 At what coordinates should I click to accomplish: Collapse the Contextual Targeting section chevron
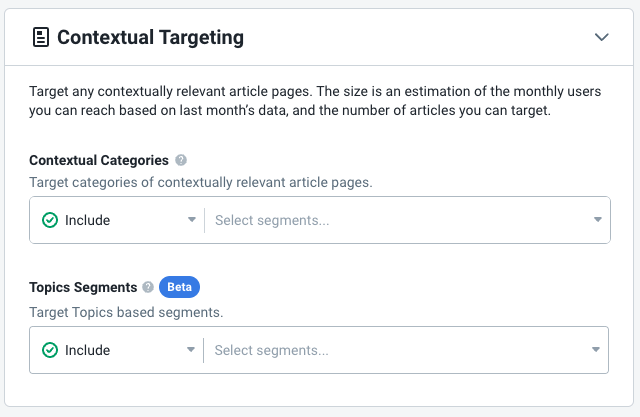[x=601, y=37]
